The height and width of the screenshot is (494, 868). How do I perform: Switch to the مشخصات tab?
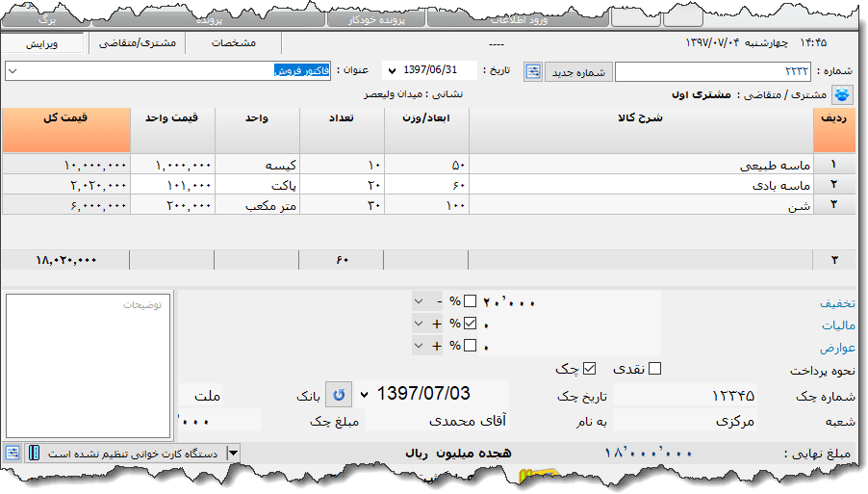(x=232, y=43)
